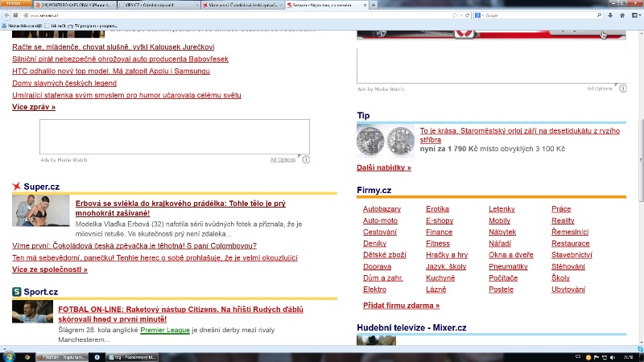644x362 pixels.
Task: Open the Sport.cz section heading
Action: [x=41, y=292]
